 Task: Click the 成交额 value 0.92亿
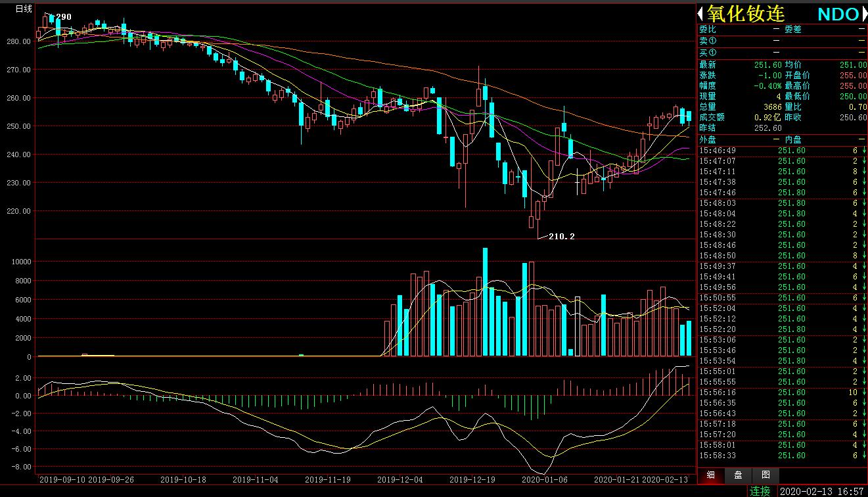(767, 118)
